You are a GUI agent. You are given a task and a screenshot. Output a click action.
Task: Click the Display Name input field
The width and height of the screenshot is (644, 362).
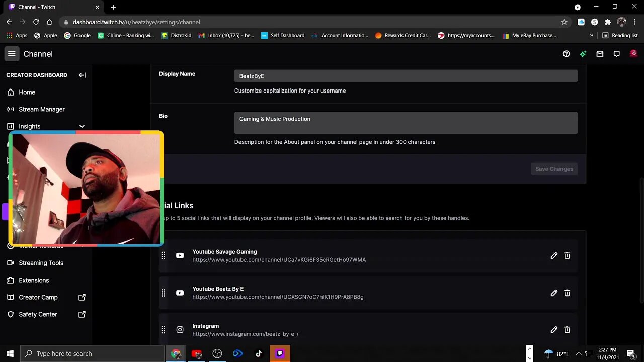click(406, 76)
